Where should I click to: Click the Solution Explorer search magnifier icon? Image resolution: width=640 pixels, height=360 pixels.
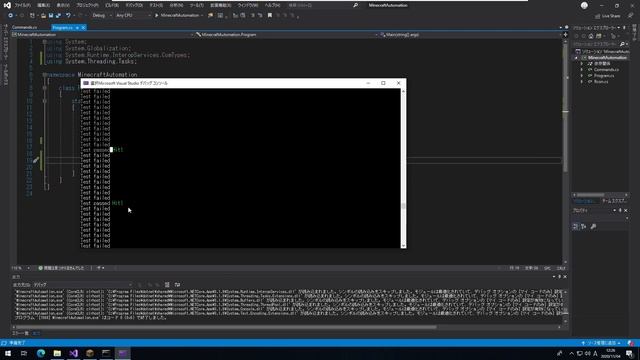coord(622,44)
